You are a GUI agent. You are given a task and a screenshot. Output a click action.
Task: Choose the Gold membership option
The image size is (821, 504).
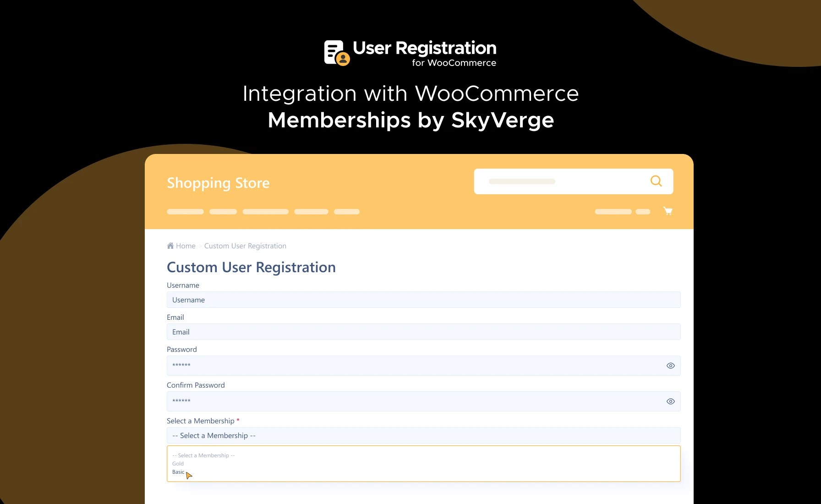tap(178, 463)
